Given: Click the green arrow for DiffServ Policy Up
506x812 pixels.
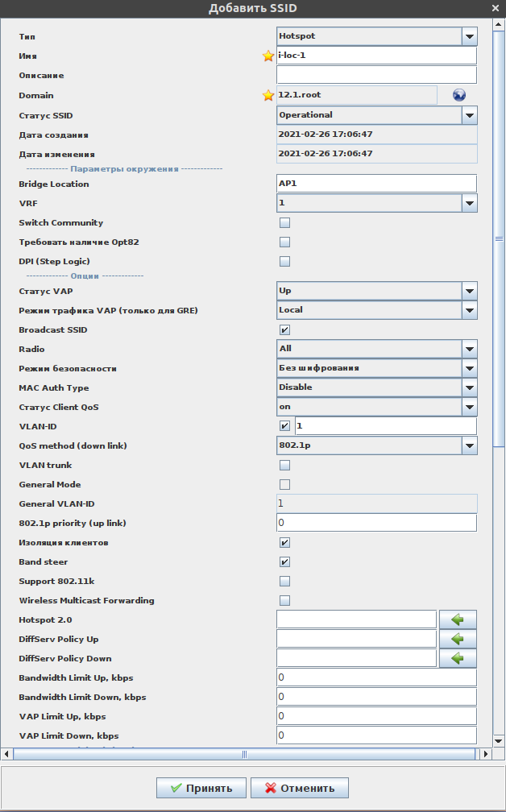Looking at the screenshot, I should pos(458,639).
